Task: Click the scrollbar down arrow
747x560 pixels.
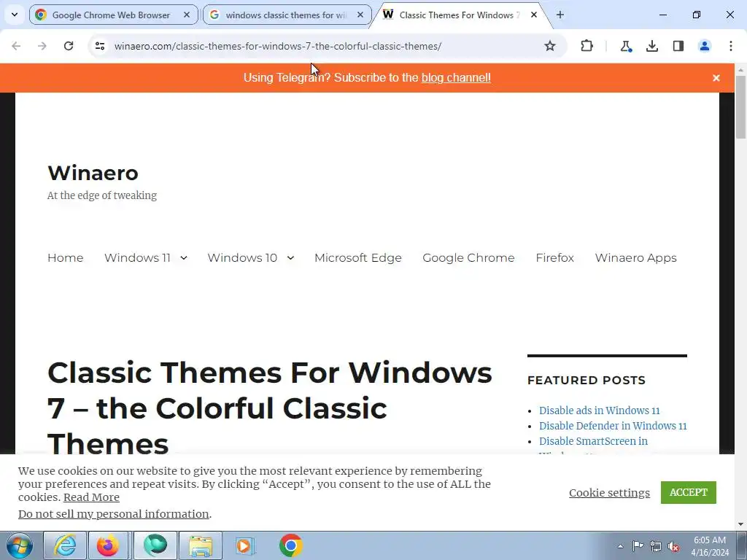Action: pos(741,524)
